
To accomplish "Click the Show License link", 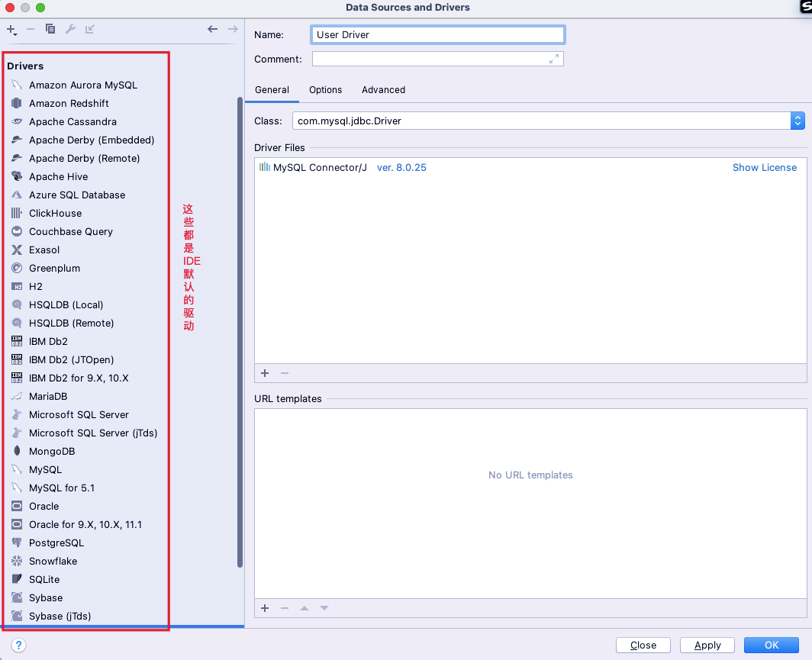I will pos(765,167).
